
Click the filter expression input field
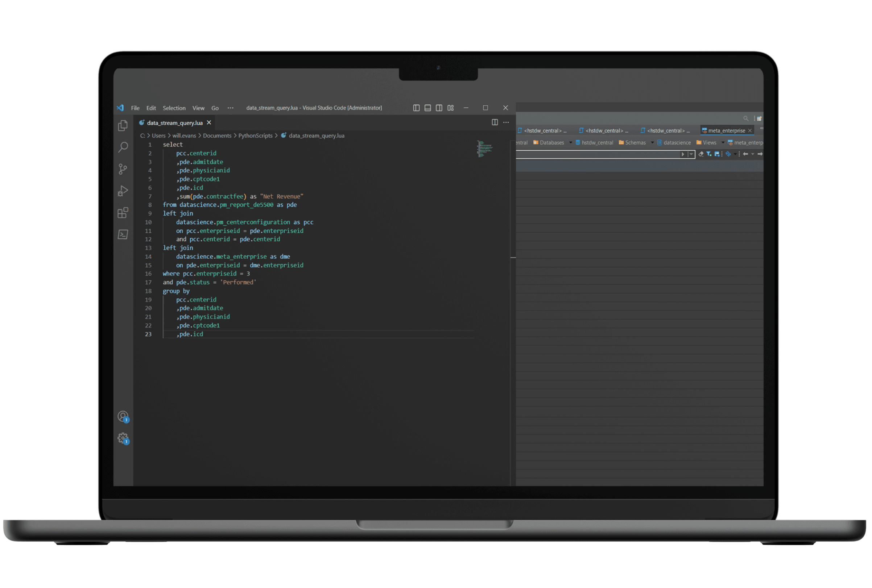pyautogui.click(x=598, y=154)
